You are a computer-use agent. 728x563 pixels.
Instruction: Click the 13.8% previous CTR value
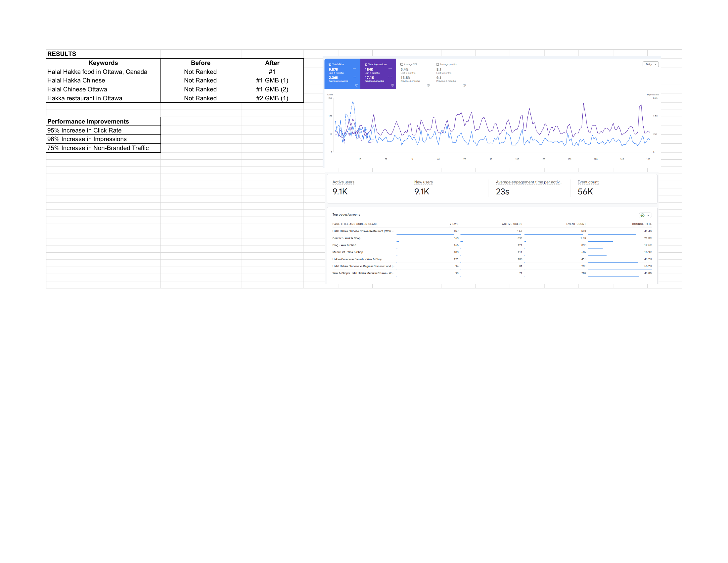point(405,77)
